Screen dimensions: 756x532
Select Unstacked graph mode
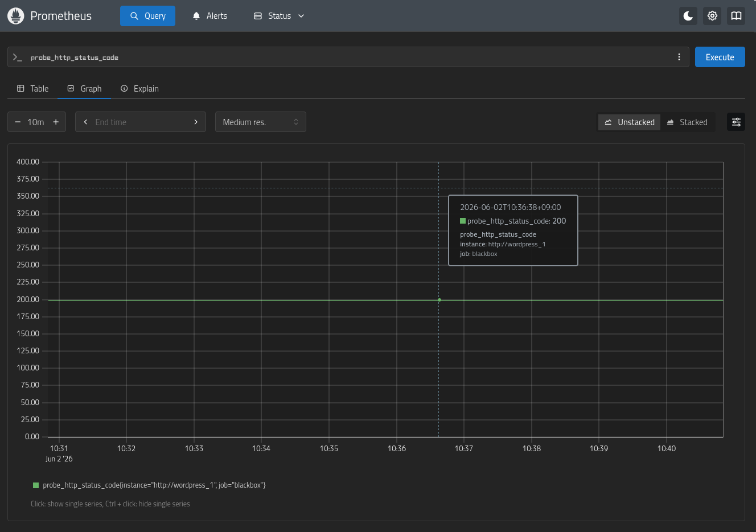629,122
